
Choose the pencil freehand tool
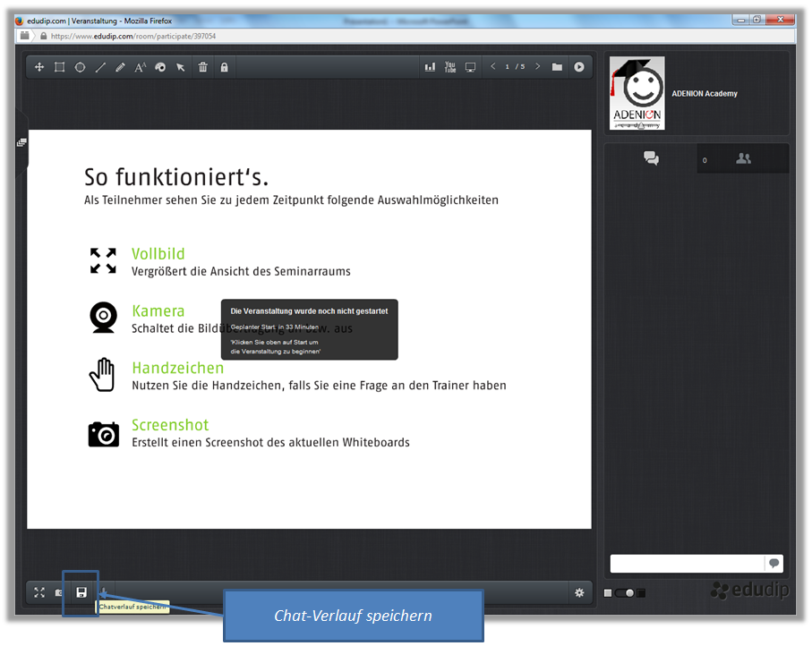120,67
